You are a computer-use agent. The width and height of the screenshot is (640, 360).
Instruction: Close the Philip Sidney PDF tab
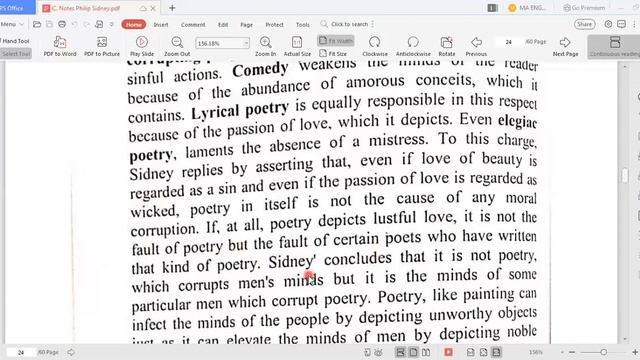point(153,8)
